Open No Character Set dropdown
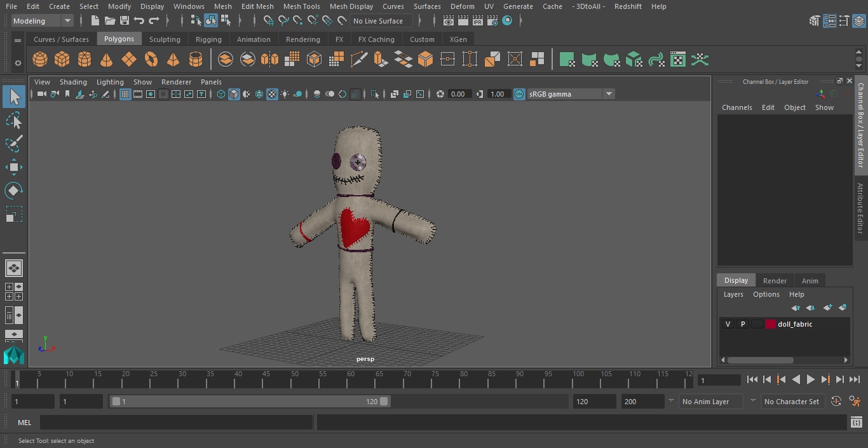This screenshot has width=868, height=448. (x=792, y=402)
